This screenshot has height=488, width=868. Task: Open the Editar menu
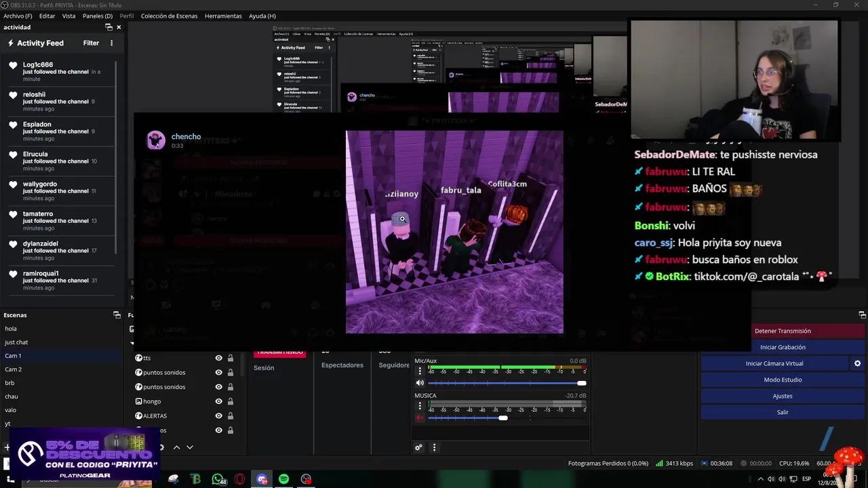point(47,16)
